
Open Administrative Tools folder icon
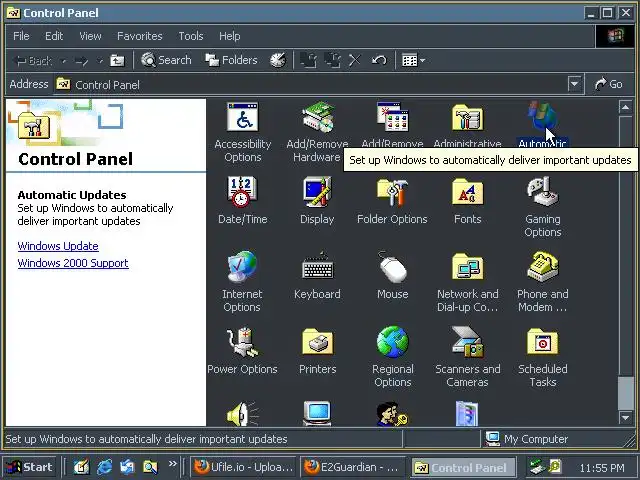tap(467, 118)
